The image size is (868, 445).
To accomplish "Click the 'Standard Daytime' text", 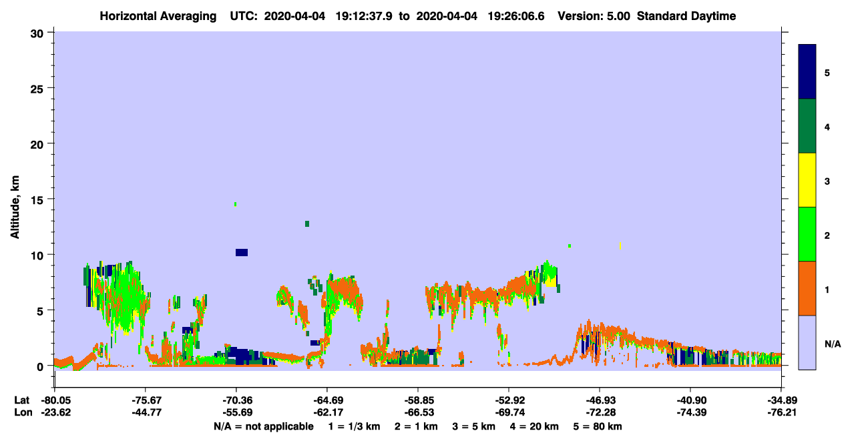I will 686,16.
